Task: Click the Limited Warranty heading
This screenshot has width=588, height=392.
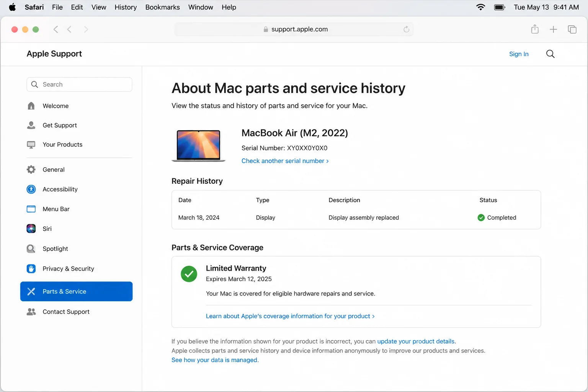Action: (236, 268)
